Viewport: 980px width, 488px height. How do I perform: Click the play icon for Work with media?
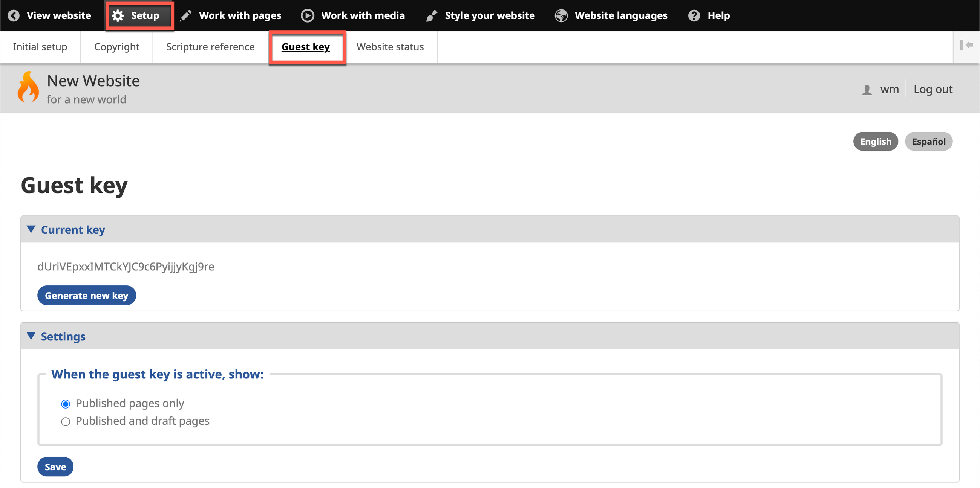pyautogui.click(x=308, y=15)
